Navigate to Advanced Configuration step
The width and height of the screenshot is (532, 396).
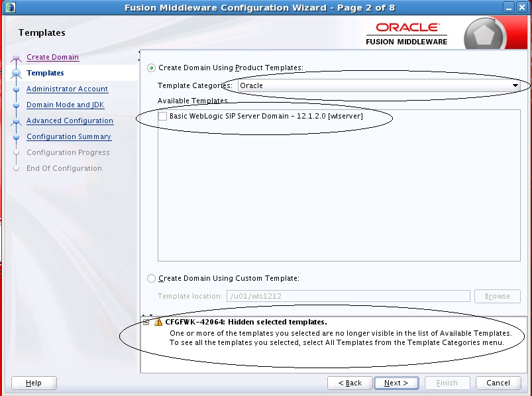click(70, 121)
